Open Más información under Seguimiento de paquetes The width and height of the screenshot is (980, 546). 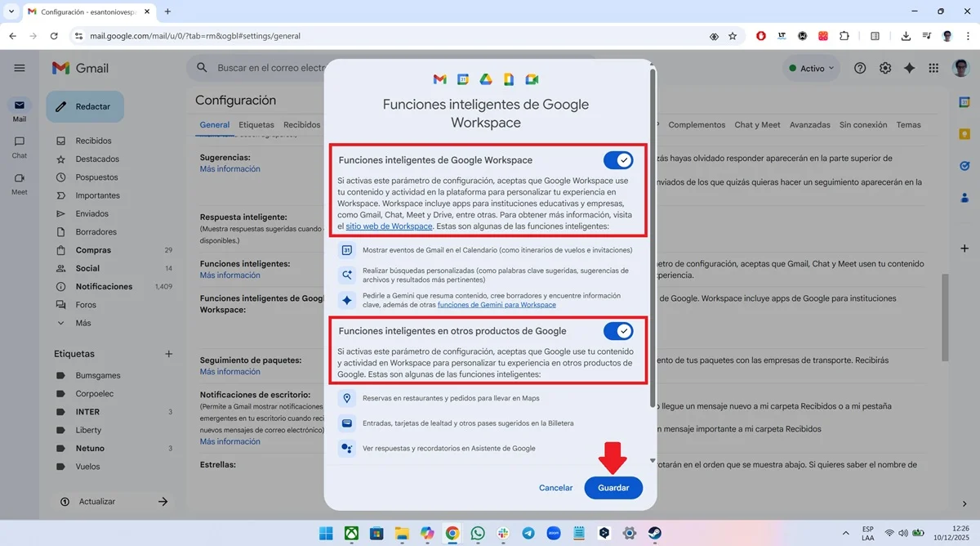[229, 372]
